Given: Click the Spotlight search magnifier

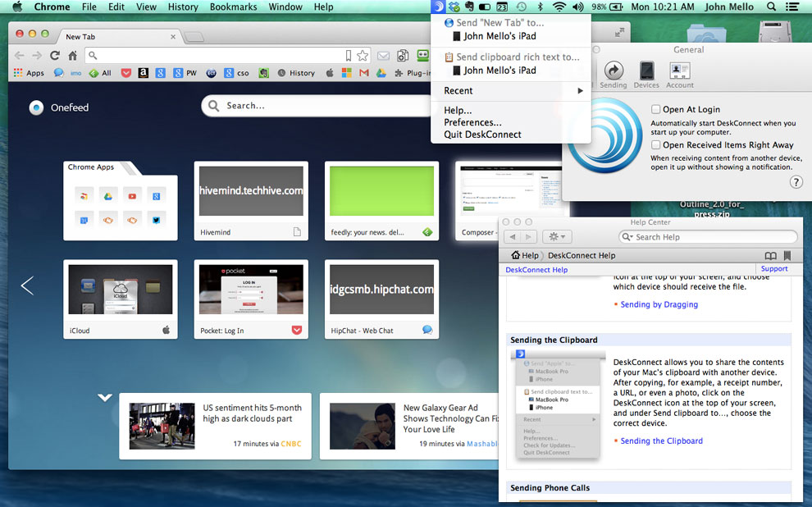Looking at the screenshot, I should pyautogui.click(x=771, y=7).
